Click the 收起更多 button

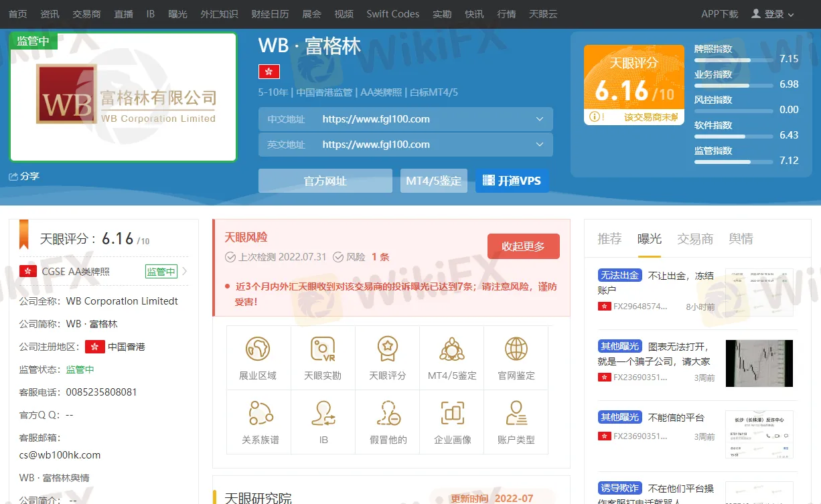(x=524, y=246)
